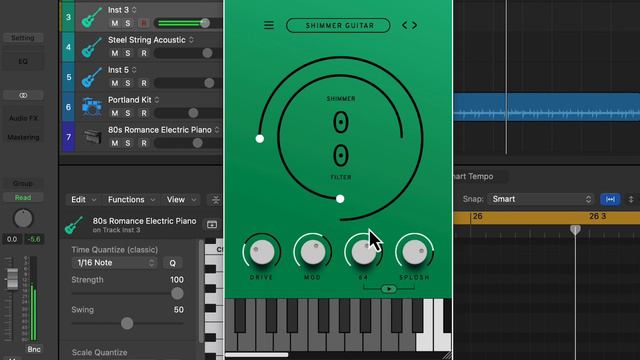Click the catch/collapse icon beside View menu

pos(216,200)
